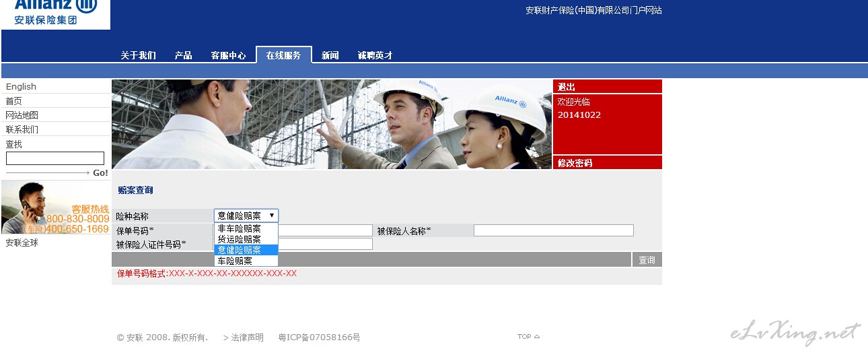This screenshot has width=868, height=355.
Task: Click the construction workers banner photo
Action: [x=332, y=124]
